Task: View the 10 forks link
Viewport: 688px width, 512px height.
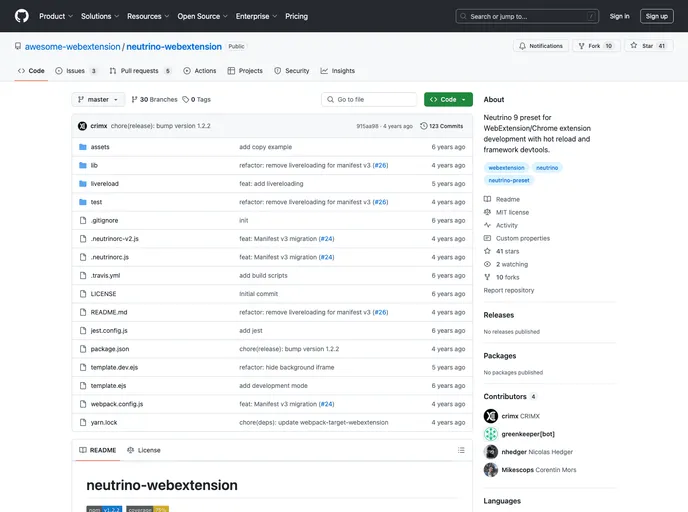Action: (x=502, y=277)
